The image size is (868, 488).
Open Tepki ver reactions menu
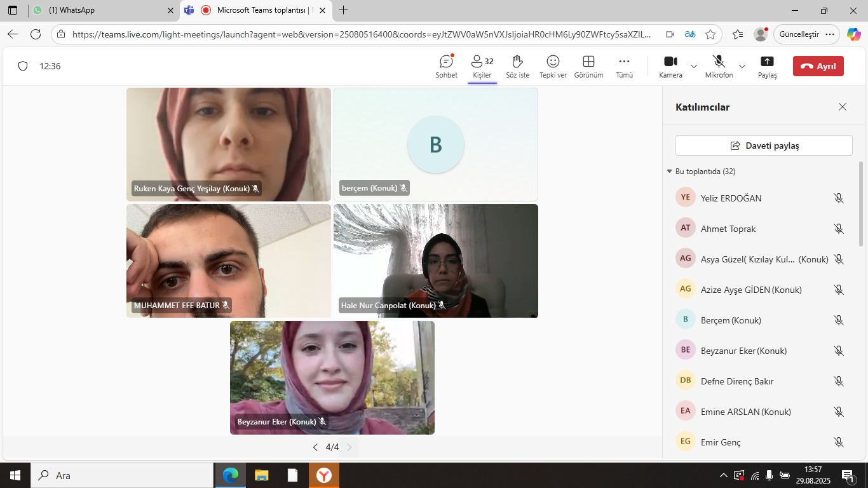coord(553,62)
